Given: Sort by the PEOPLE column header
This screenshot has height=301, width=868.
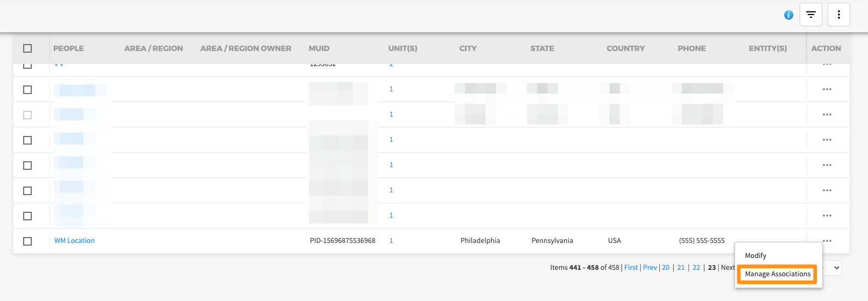Looking at the screenshot, I should click(x=68, y=48).
